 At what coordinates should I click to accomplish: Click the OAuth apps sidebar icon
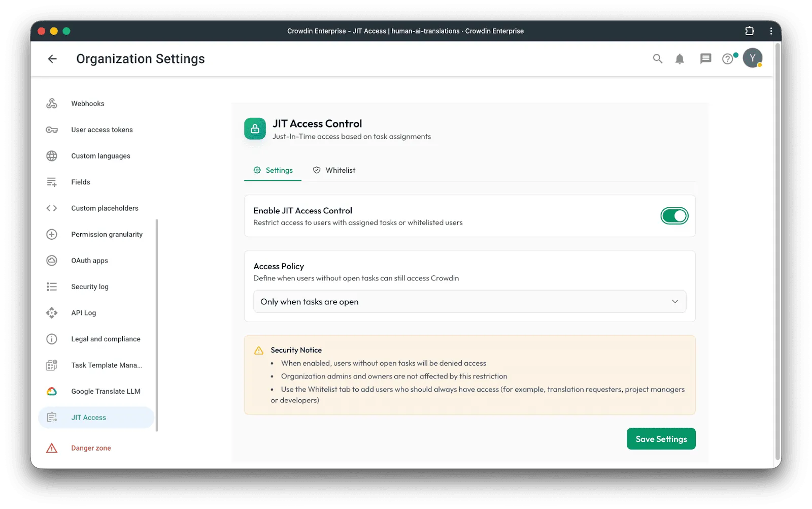tap(52, 261)
